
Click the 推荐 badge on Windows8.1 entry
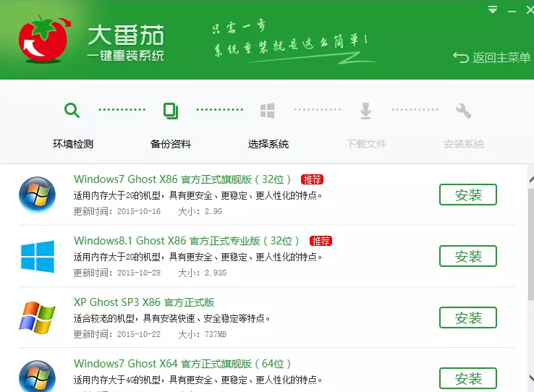321,241
